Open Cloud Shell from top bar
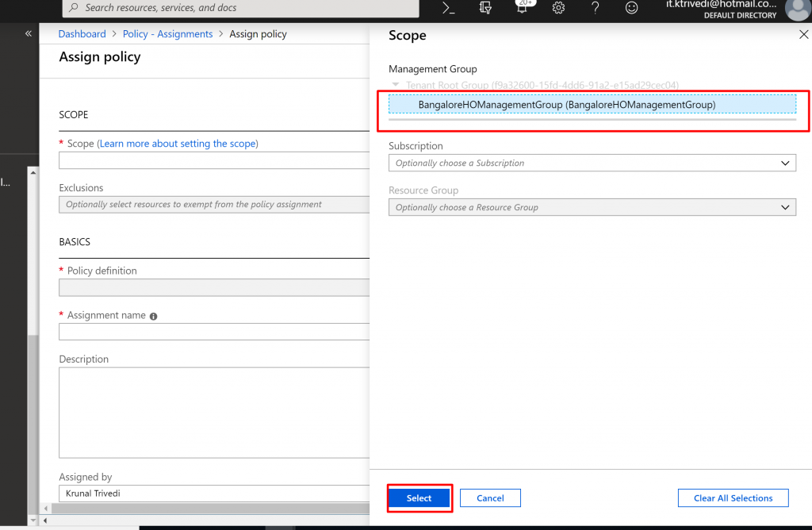 (x=449, y=8)
